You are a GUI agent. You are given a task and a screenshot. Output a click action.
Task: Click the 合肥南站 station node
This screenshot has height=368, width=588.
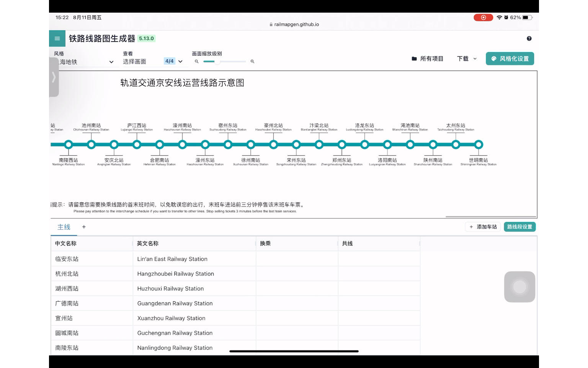pyautogui.click(x=160, y=145)
